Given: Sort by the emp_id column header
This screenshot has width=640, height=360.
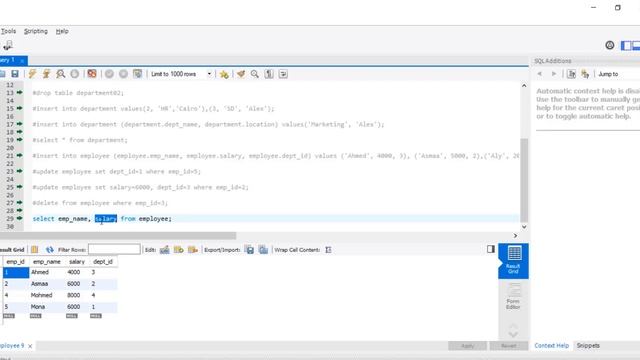Looking at the screenshot, I should 16,262.
